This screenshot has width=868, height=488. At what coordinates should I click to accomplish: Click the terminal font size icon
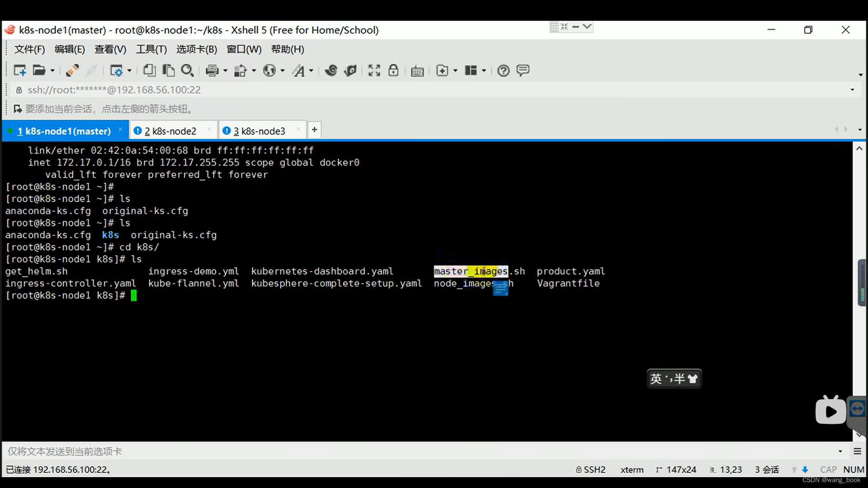(x=298, y=70)
